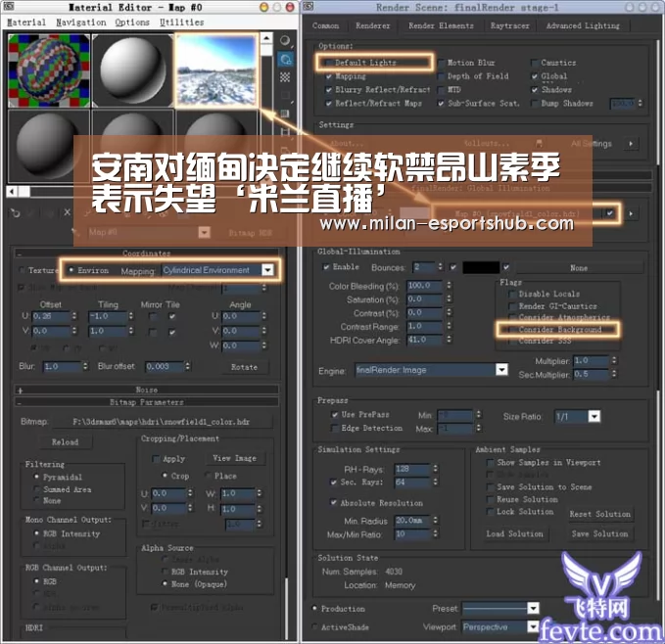665x644 pixels.
Task: Toggle the Default Lights checkbox
Action: coord(328,63)
